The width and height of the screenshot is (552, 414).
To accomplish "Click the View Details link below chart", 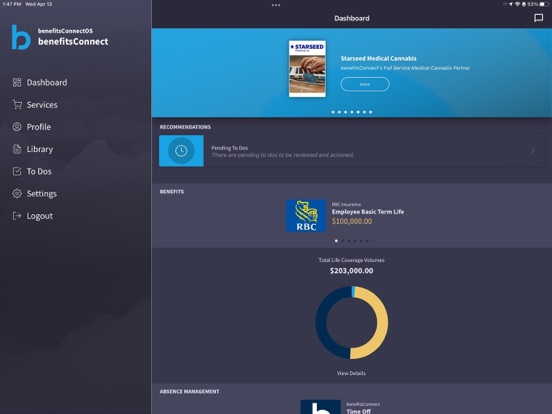I will click(x=351, y=373).
